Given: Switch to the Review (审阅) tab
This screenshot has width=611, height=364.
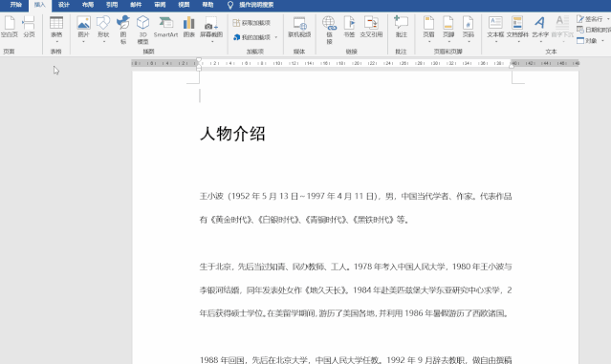Looking at the screenshot, I should [x=160, y=5].
